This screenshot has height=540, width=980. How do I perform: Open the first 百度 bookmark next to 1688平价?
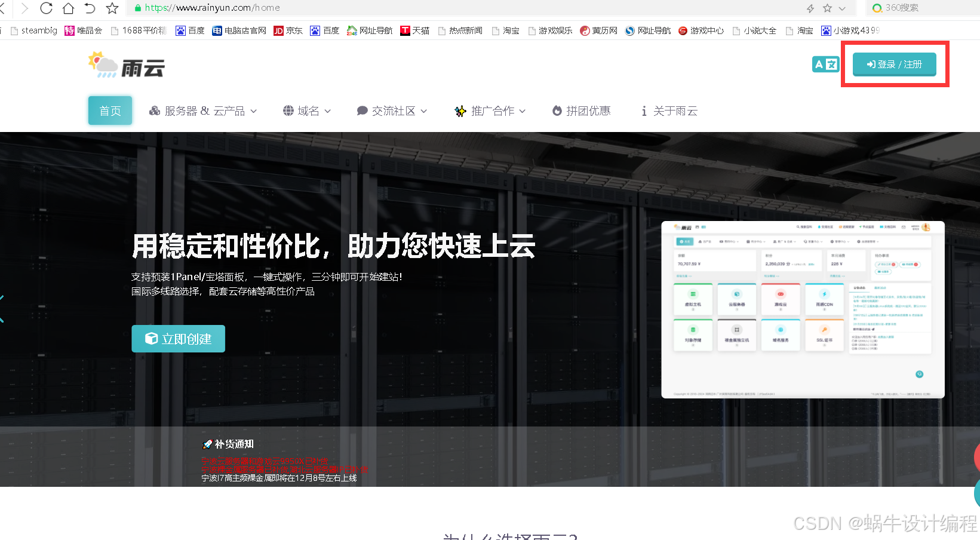coord(190,30)
